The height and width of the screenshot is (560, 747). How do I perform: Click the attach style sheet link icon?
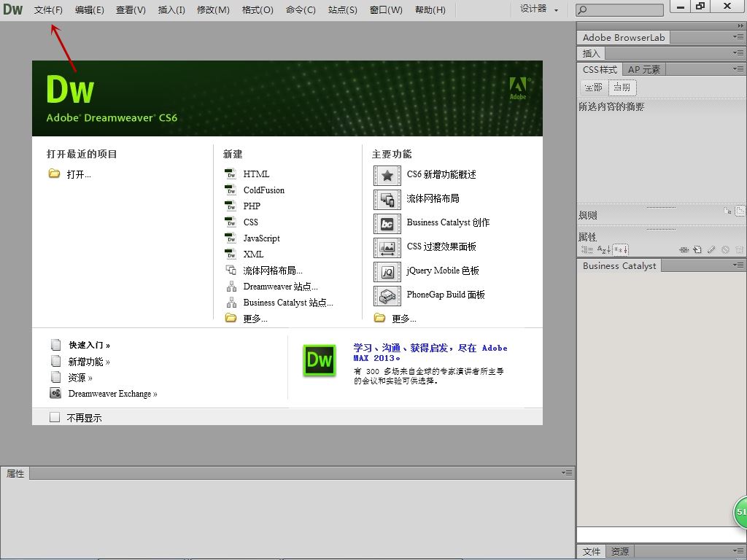[684, 249]
